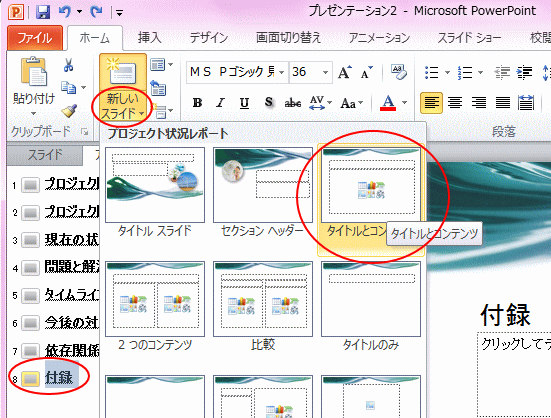Toggle Justify paragraph alignment
This screenshot has width=551, height=418.
tap(503, 103)
